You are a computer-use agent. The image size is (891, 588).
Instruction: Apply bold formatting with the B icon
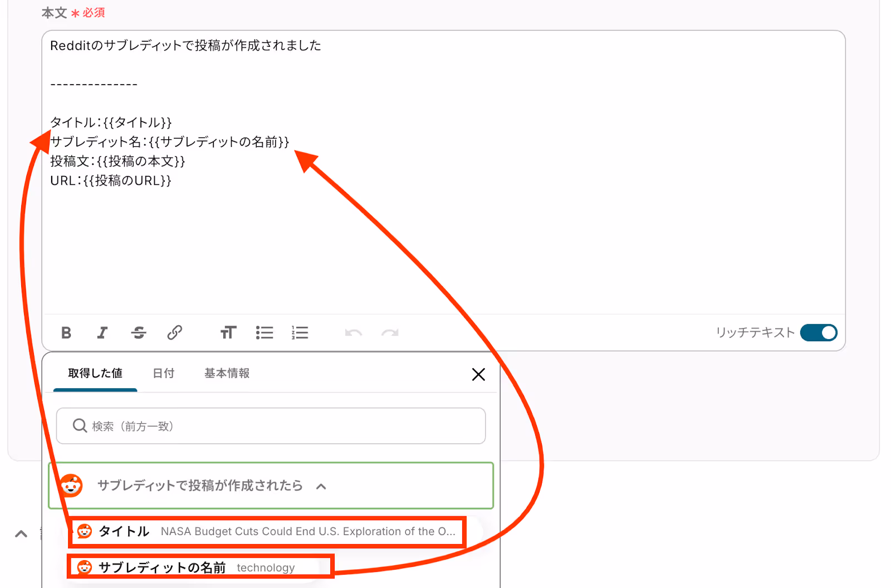tap(66, 333)
